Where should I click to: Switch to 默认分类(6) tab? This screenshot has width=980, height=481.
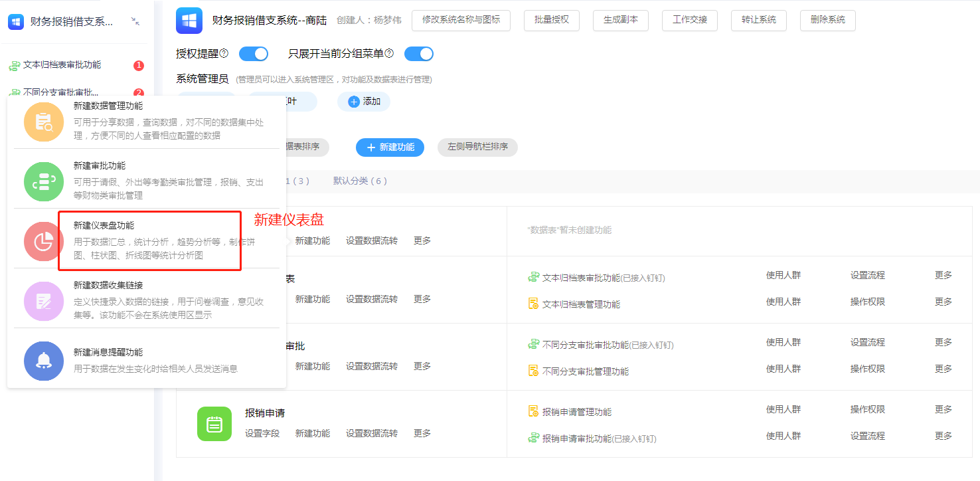[361, 181]
